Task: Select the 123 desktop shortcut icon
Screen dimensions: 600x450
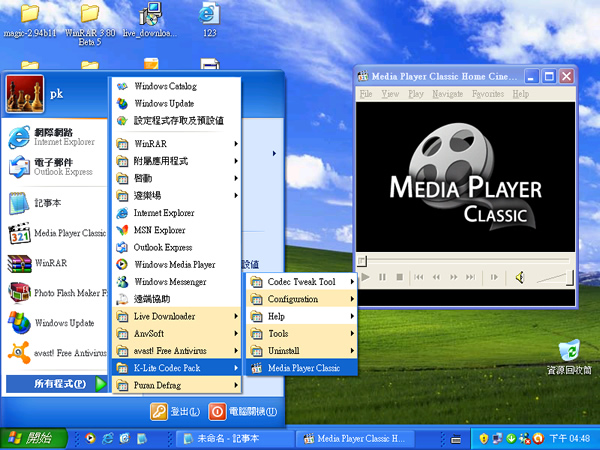Action: 209,19
